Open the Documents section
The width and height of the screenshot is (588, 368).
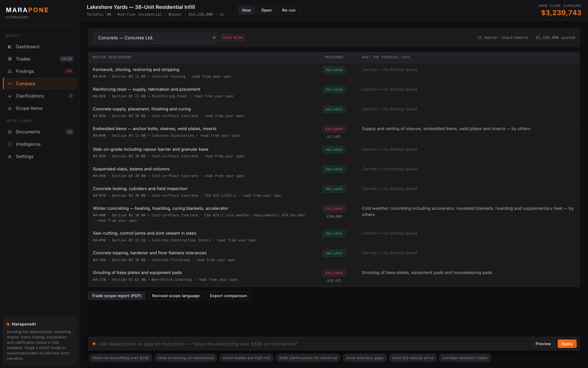point(40,132)
